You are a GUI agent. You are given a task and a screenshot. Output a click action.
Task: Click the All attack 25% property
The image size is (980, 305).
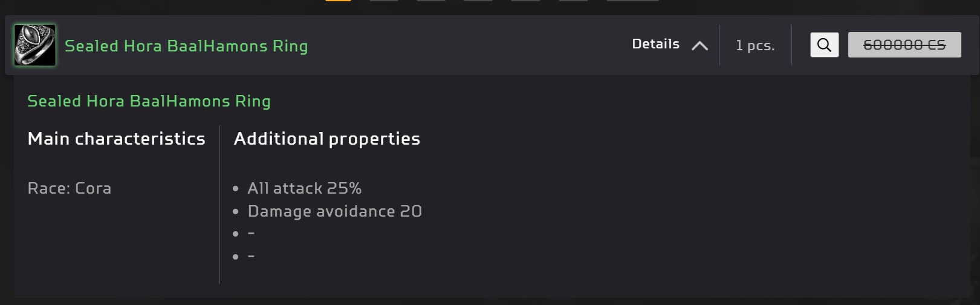tap(305, 188)
